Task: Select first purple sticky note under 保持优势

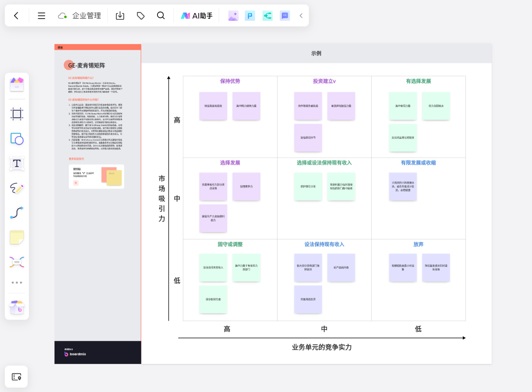Action: [x=213, y=106]
